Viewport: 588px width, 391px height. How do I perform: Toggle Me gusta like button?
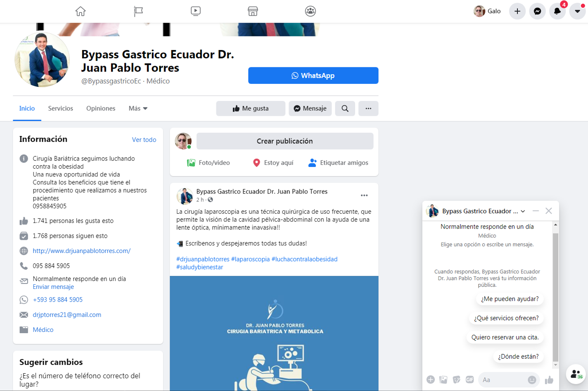[x=251, y=108]
